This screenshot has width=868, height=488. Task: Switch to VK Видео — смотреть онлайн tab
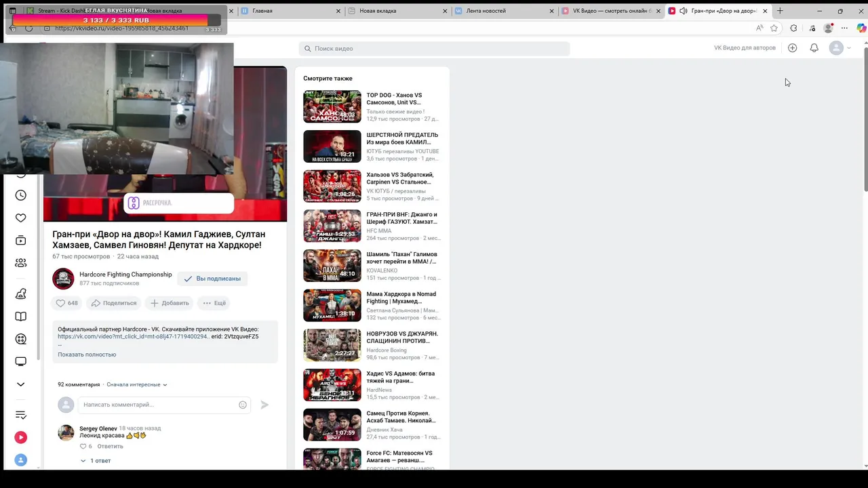coord(610,11)
